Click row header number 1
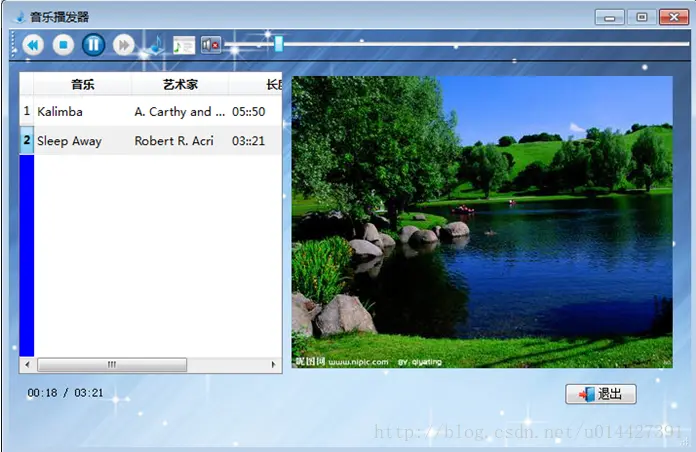Image resolution: width=696 pixels, height=452 pixels. (x=27, y=111)
